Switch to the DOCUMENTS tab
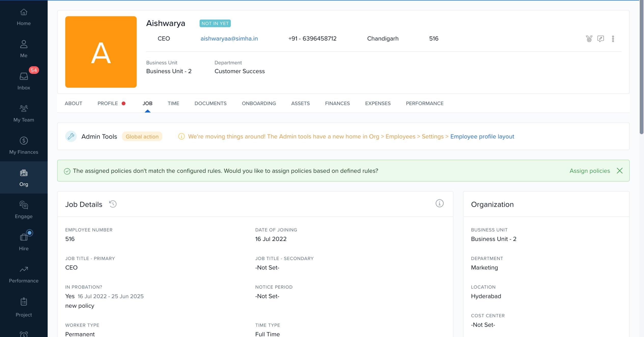 click(210, 103)
